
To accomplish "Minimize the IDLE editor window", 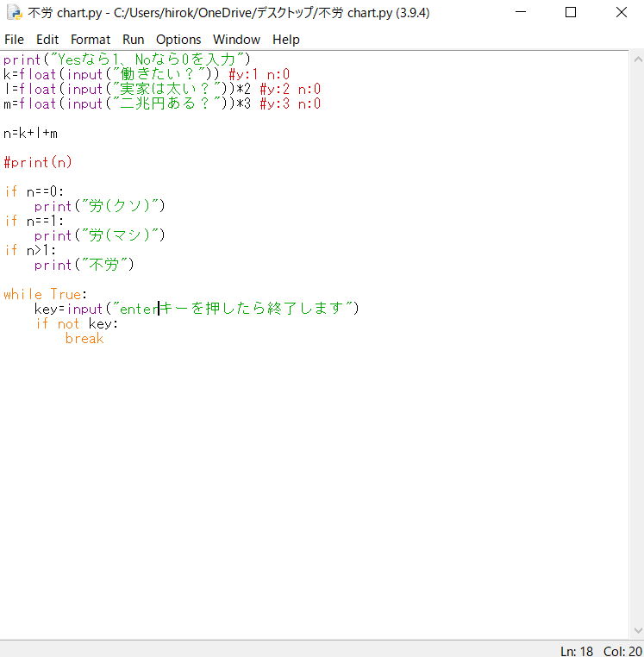I will pyautogui.click(x=522, y=13).
